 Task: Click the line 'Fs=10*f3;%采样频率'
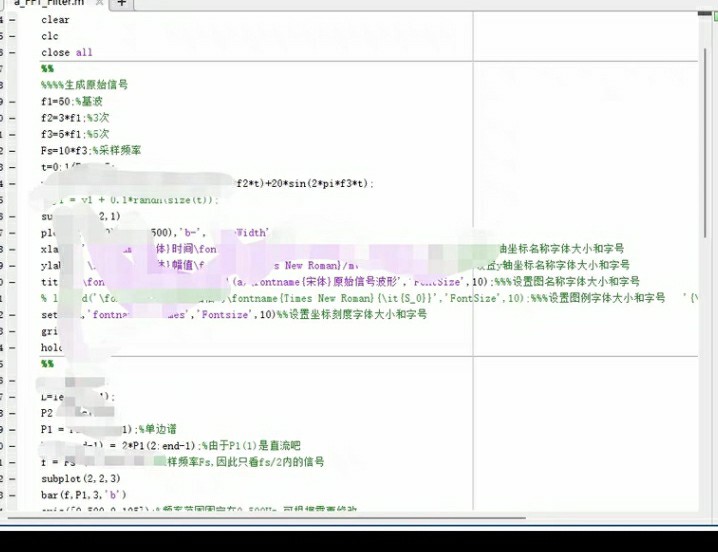click(91, 150)
